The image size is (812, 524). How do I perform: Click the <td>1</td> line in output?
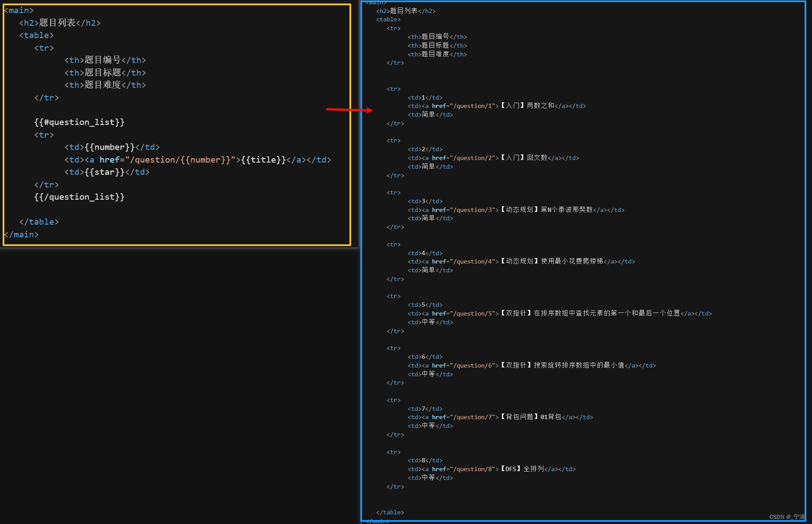[x=425, y=98]
